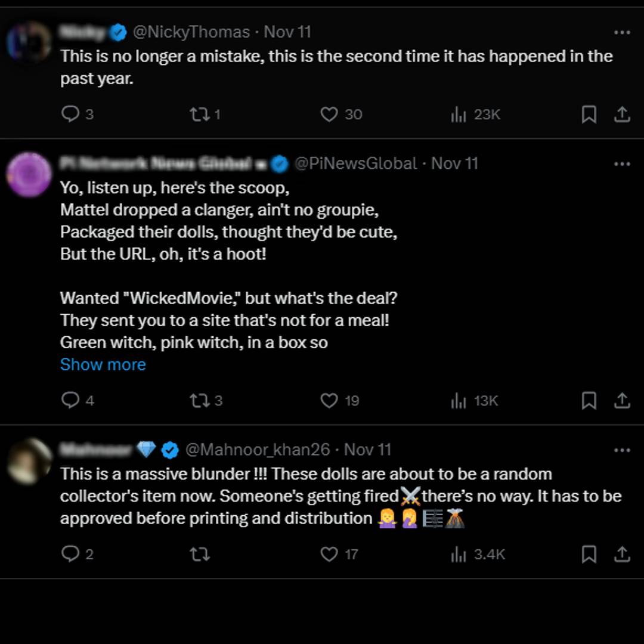
Task: View analytics of 13K views tweet
Action: coord(459,400)
